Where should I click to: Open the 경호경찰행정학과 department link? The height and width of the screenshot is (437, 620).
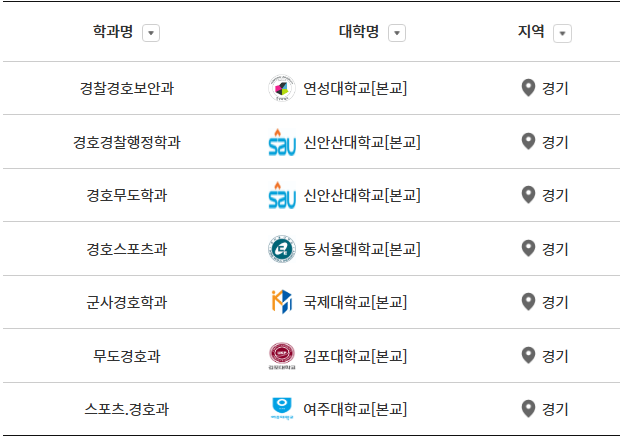[x=127, y=142]
